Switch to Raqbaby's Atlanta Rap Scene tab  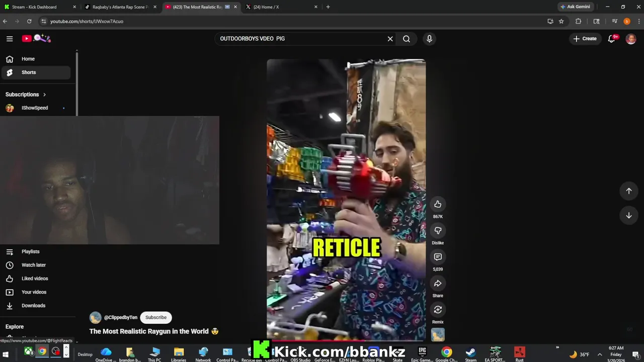coord(120,7)
